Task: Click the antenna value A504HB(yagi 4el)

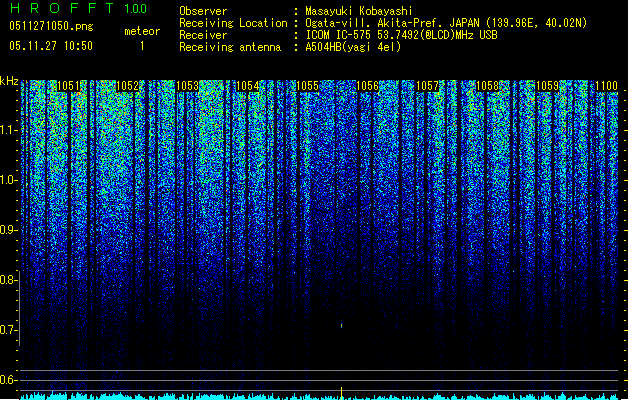Action: point(353,47)
